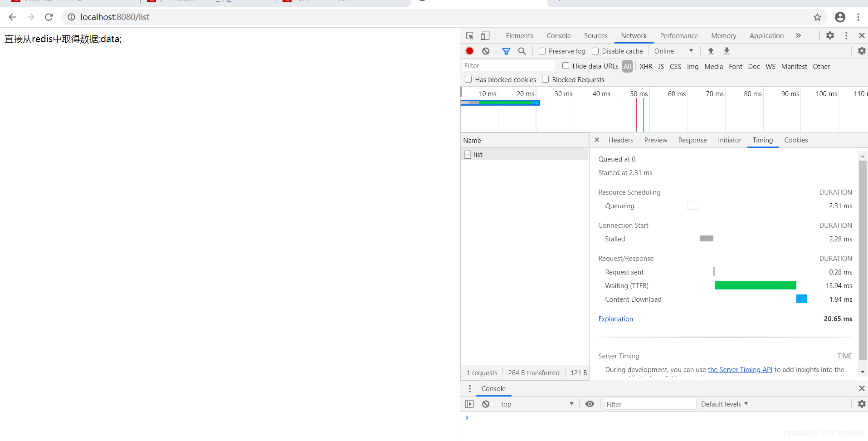The image size is (868, 441).
Task: Check Has blocked cookies
Action: pyautogui.click(x=468, y=79)
